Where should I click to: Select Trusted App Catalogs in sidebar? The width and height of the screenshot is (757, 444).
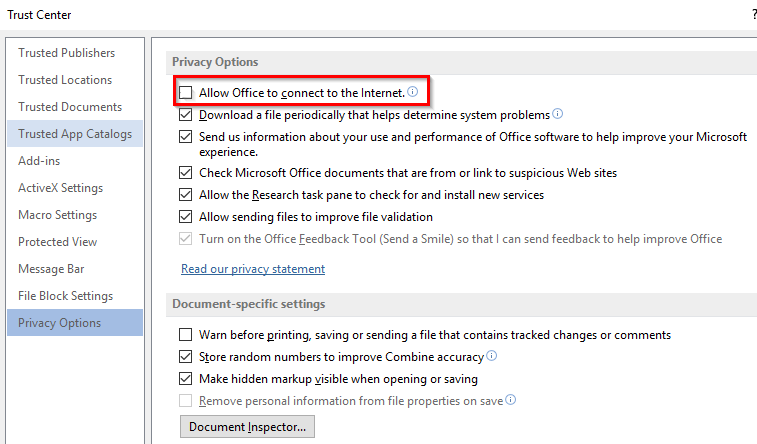(x=75, y=134)
